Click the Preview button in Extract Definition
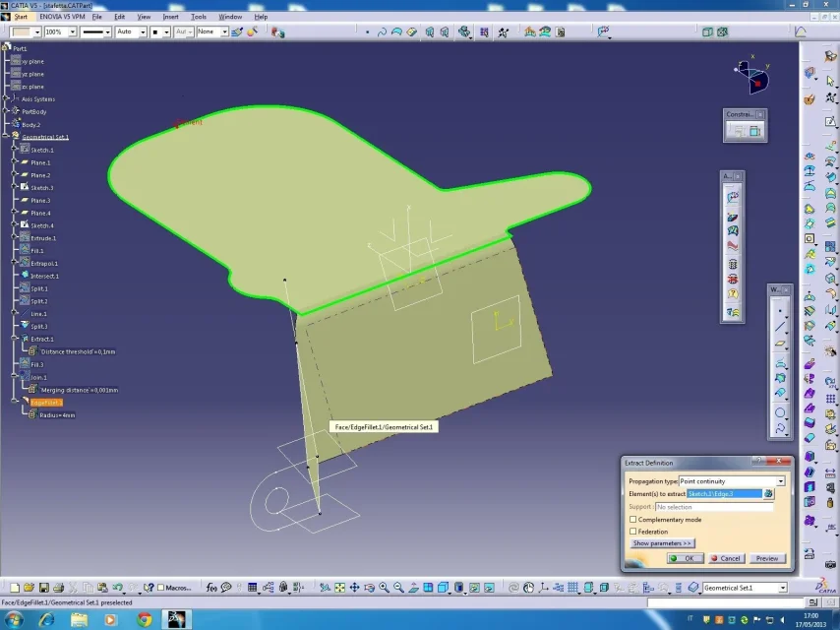 766,558
